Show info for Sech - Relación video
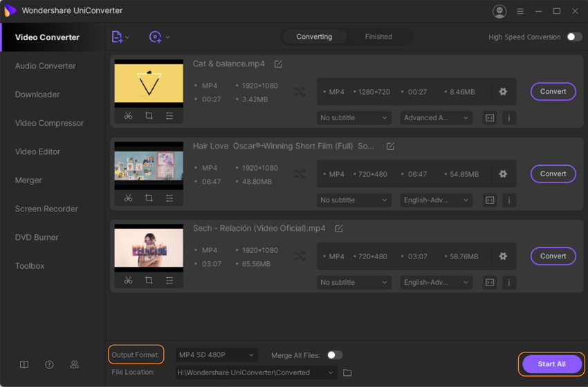Screen dimensions: 588x387 [x=509, y=283]
